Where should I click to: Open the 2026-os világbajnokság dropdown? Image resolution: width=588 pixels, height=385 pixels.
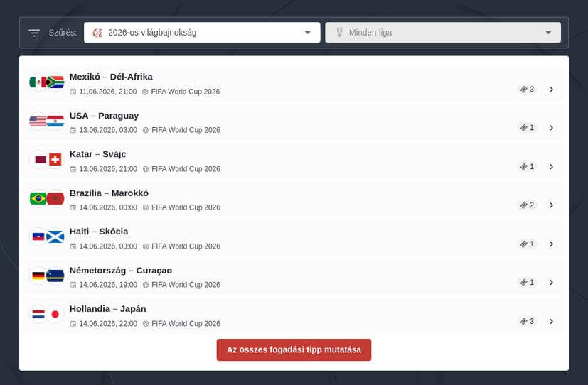[202, 33]
